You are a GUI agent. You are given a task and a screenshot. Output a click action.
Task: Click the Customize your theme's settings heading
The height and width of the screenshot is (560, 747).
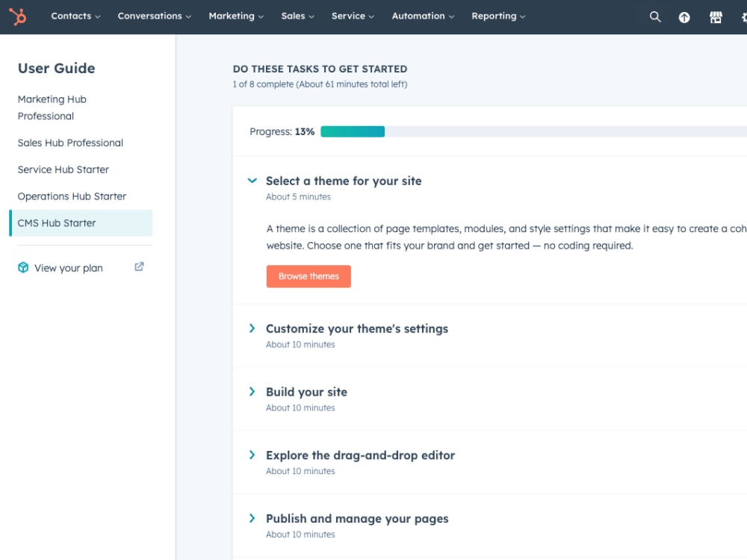(357, 329)
